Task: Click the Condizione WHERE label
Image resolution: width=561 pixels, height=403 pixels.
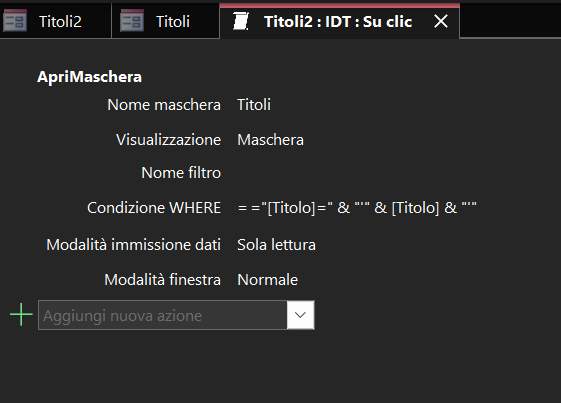Action: pyautogui.click(x=154, y=208)
